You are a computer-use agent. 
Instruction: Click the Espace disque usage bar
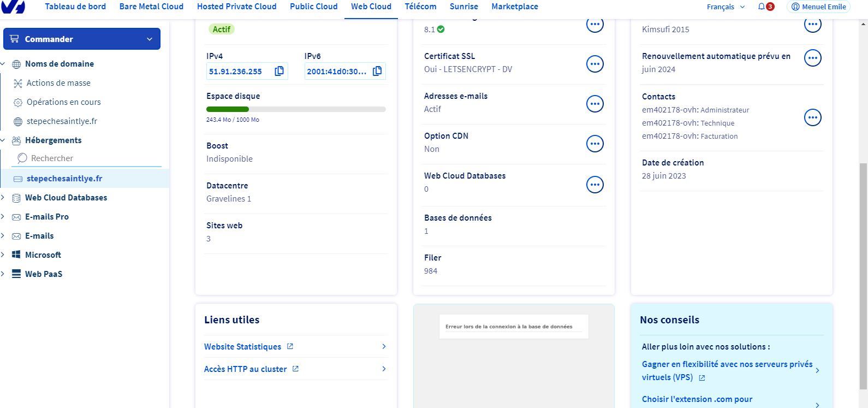tap(296, 109)
